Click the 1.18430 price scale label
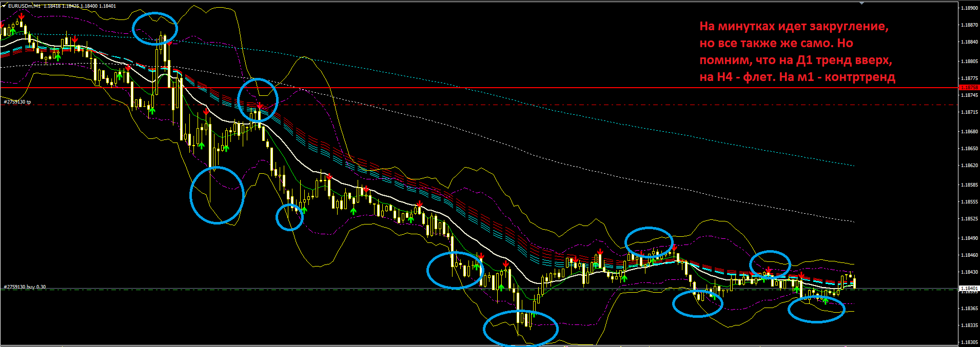Screen dimensions: 980x347 969,272
